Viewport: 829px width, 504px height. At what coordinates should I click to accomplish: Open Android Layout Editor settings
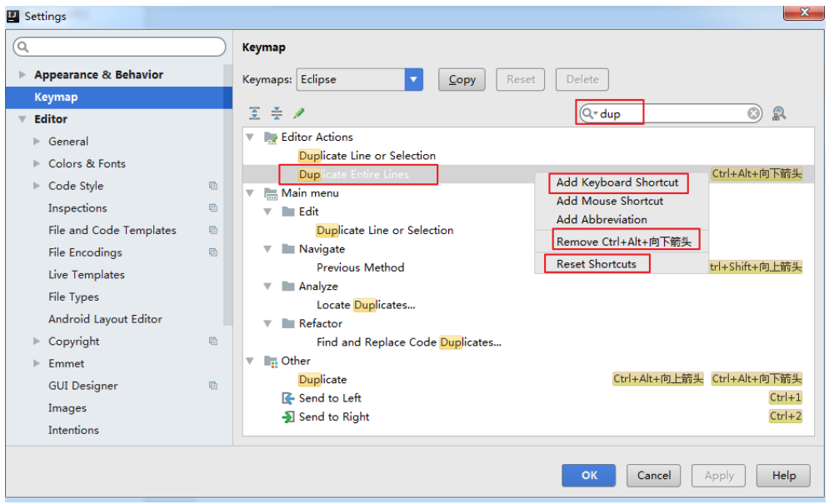coord(105,319)
